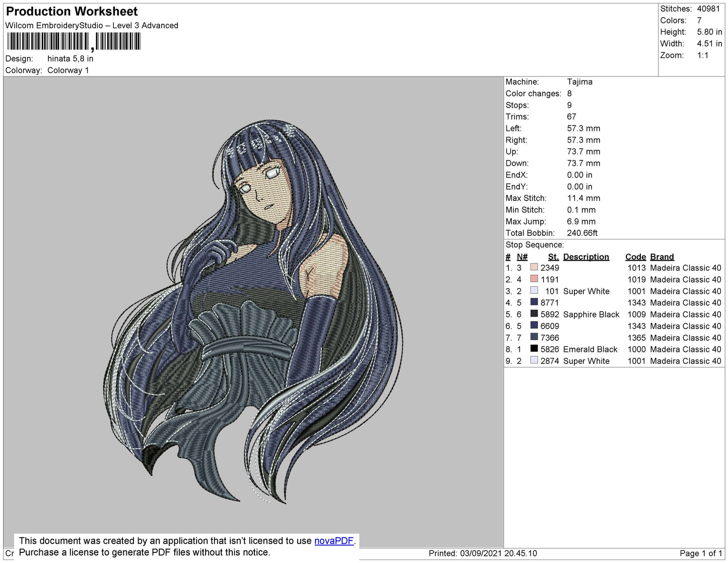The width and height of the screenshot is (728, 563).
Task: Click the Up value 73.7 mm
Action: coord(583,151)
